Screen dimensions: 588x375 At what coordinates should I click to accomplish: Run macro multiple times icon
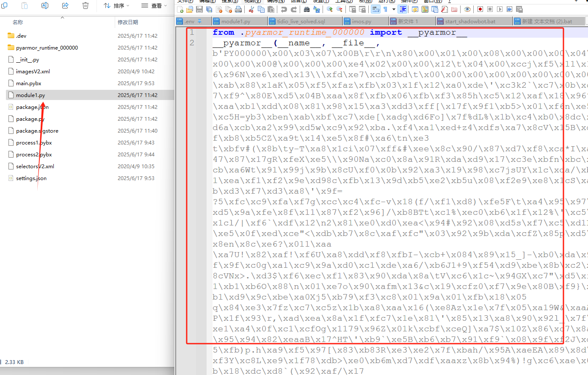coord(510,9)
